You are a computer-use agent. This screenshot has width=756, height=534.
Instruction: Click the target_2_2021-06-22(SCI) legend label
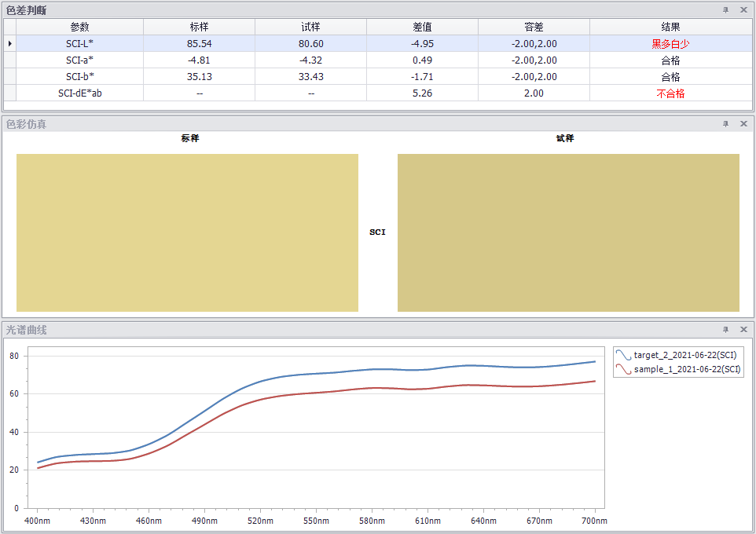point(685,355)
